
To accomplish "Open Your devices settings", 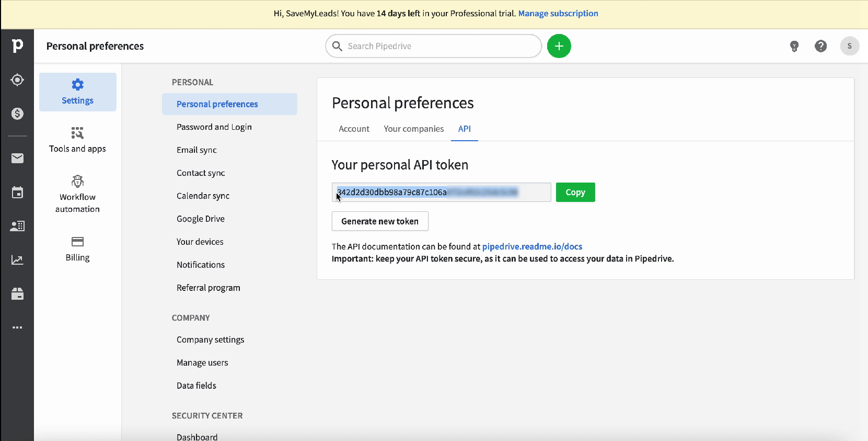I will coord(200,242).
